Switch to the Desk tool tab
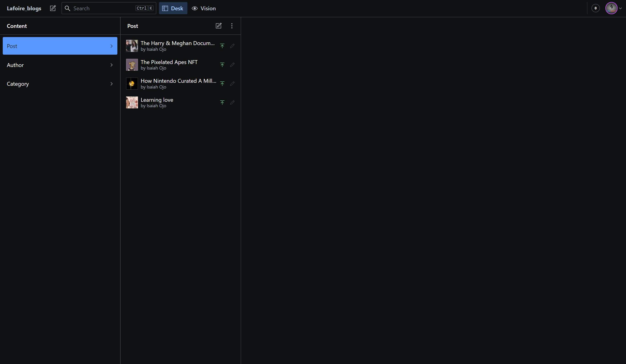The width and height of the screenshot is (626, 364). [173, 8]
